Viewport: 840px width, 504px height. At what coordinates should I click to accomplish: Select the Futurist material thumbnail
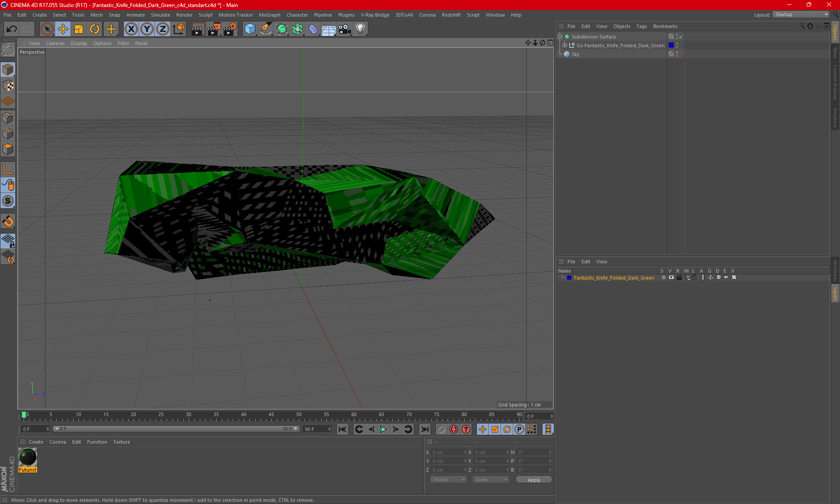[x=28, y=457]
